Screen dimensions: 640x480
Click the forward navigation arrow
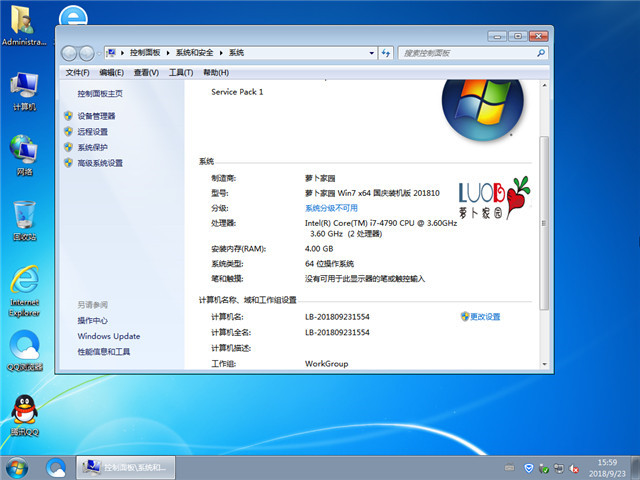(86, 53)
